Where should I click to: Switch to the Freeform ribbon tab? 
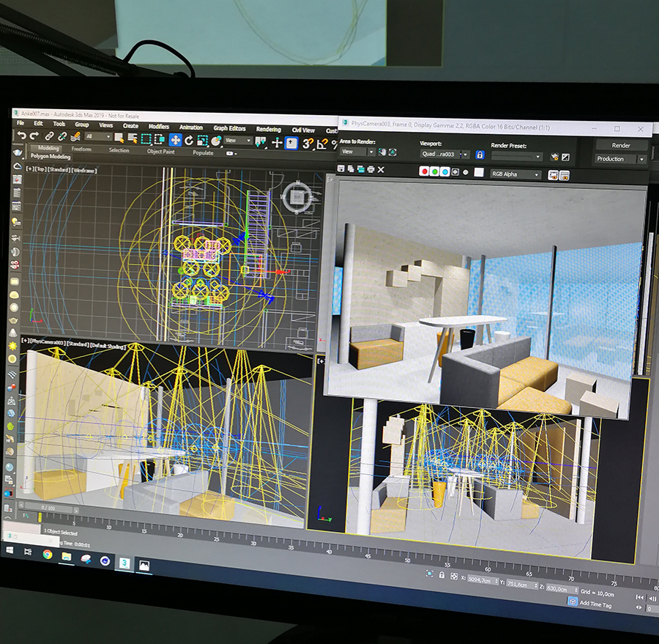[81, 149]
